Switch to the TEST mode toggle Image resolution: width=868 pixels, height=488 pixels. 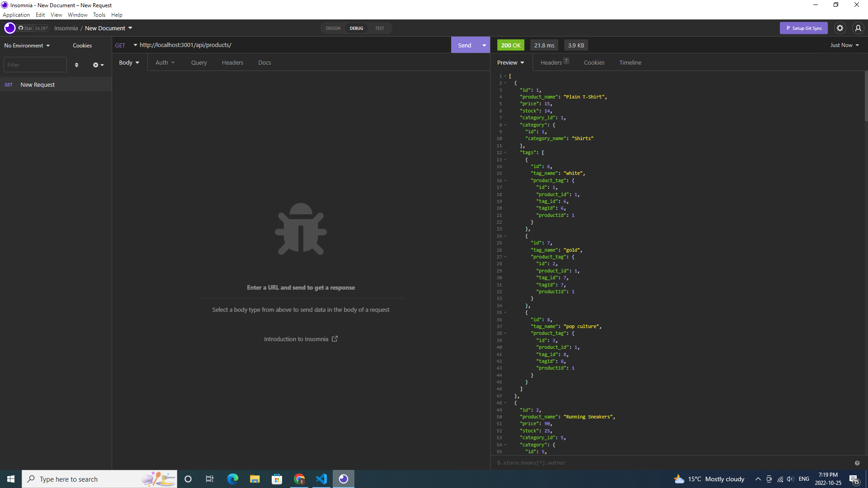pyautogui.click(x=379, y=28)
